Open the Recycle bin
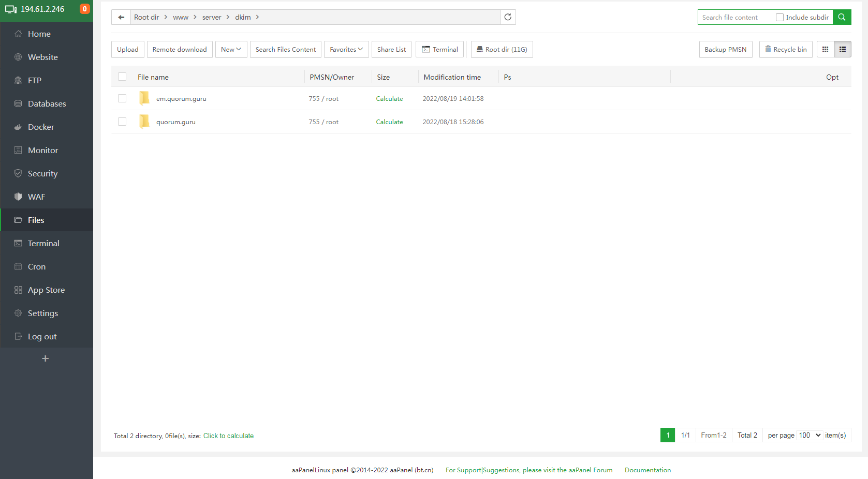The height and width of the screenshot is (479, 868). click(786, 50)
